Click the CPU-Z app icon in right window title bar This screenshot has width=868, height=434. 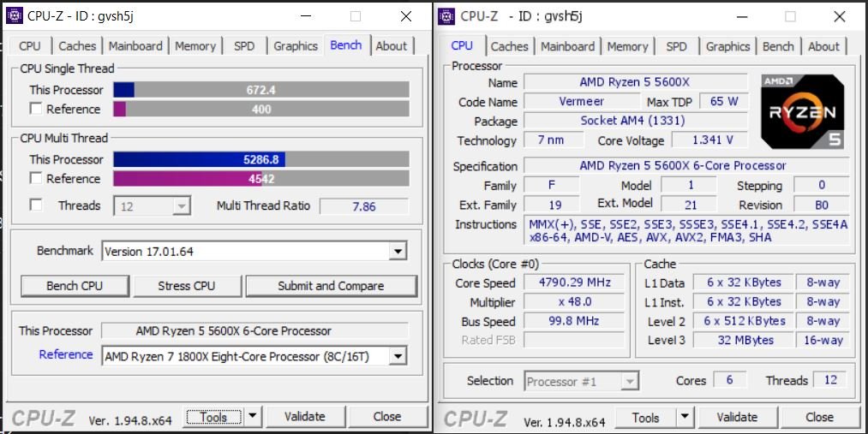pyautogui.click(x=446, y=16)
